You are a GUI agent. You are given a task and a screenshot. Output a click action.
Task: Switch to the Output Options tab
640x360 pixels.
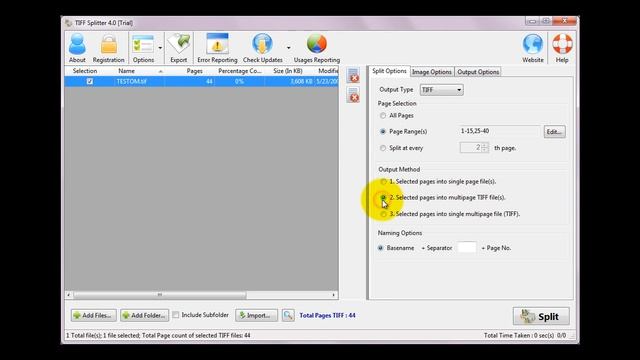(x=478, y=72)
